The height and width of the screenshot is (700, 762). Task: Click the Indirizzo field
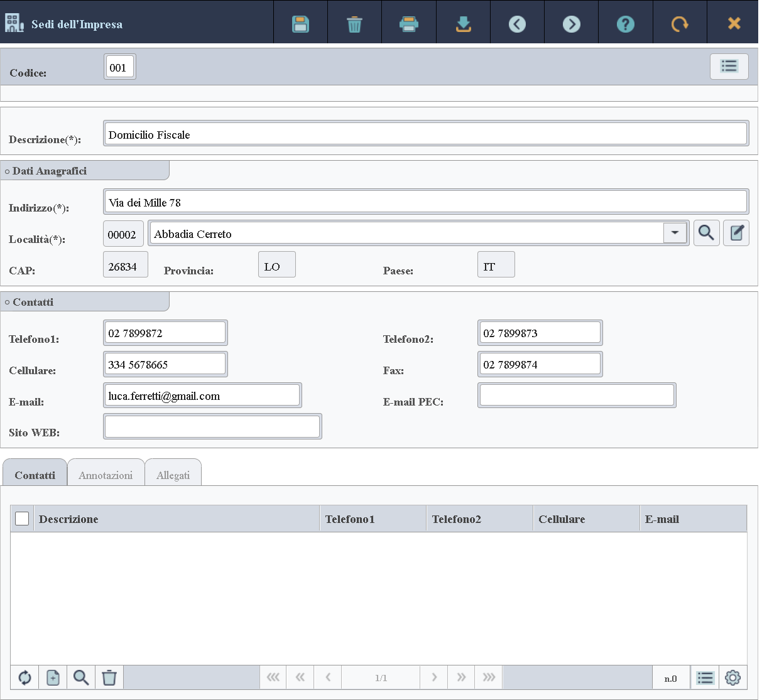point(426,202)
